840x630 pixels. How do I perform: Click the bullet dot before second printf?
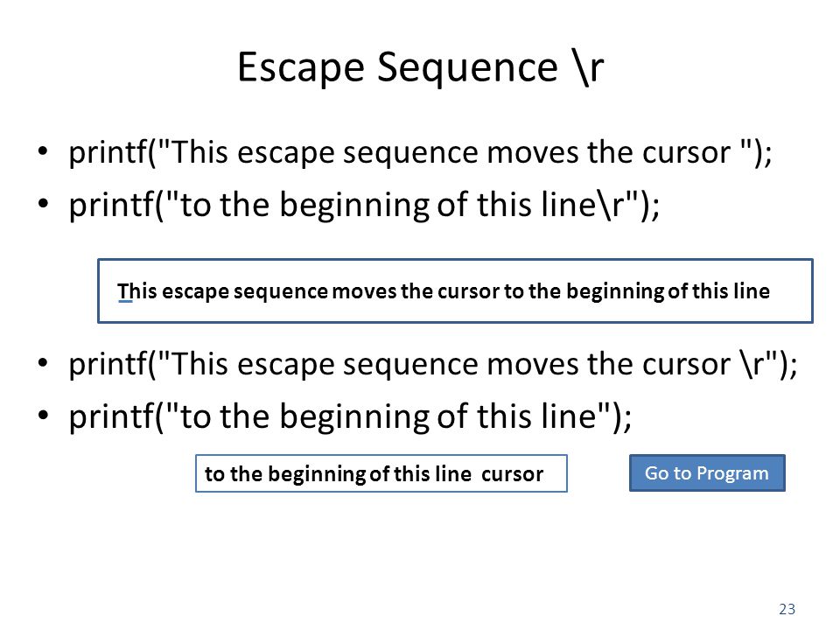pos(44,205)
